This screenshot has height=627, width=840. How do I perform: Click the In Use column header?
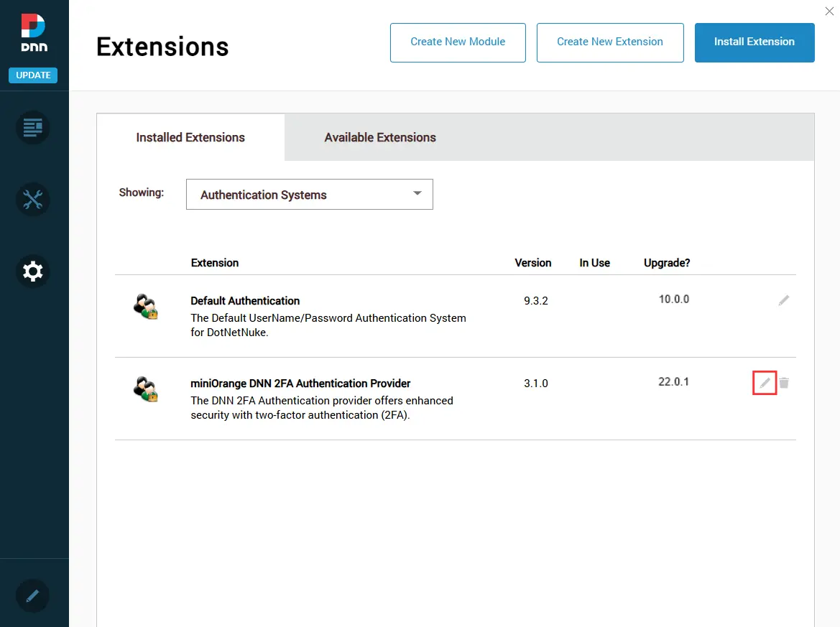tap(595, 263)
